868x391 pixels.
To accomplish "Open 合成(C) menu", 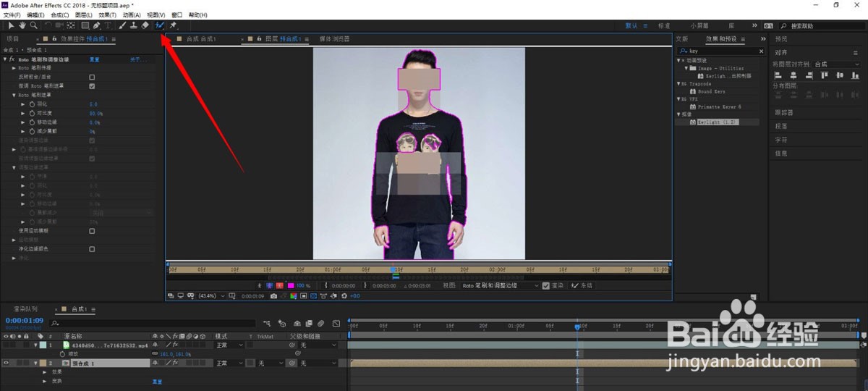I will (x=60, y=14).
